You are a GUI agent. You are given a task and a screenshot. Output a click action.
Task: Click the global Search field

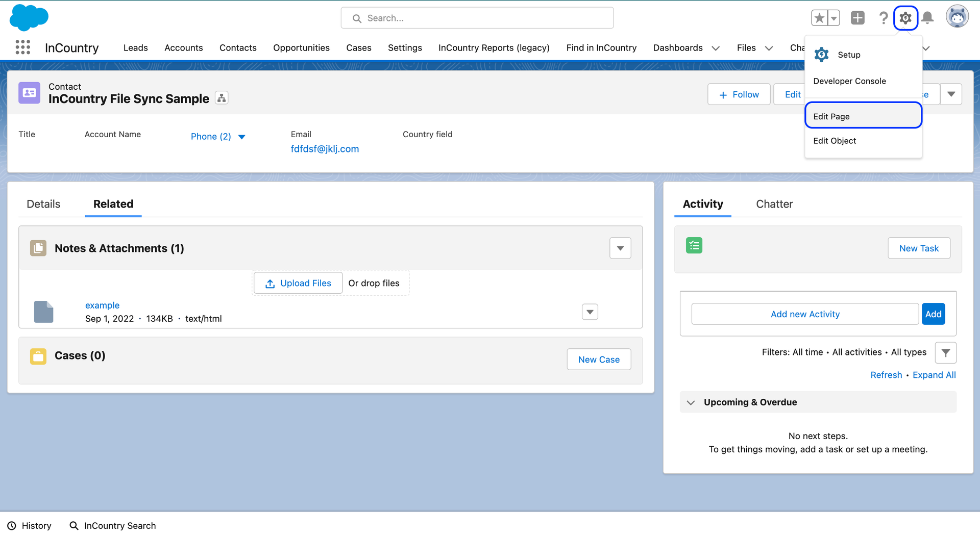pos(477,18)
